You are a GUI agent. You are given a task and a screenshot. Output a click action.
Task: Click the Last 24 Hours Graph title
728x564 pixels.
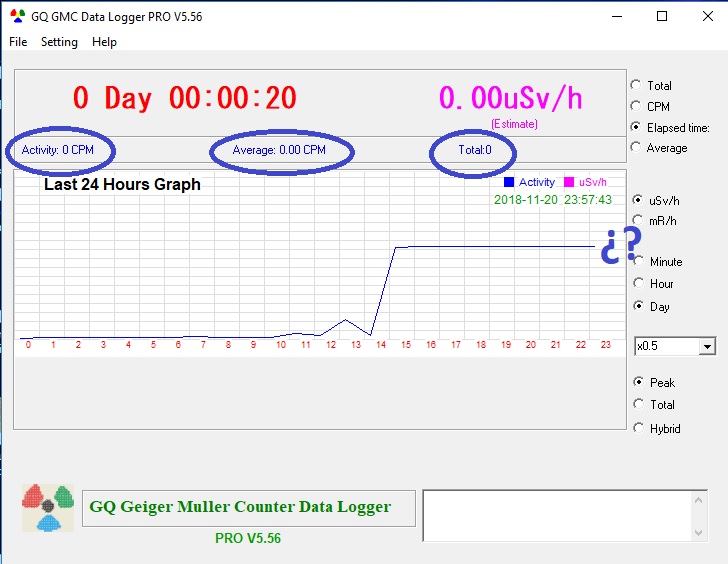tap(122, 184)
